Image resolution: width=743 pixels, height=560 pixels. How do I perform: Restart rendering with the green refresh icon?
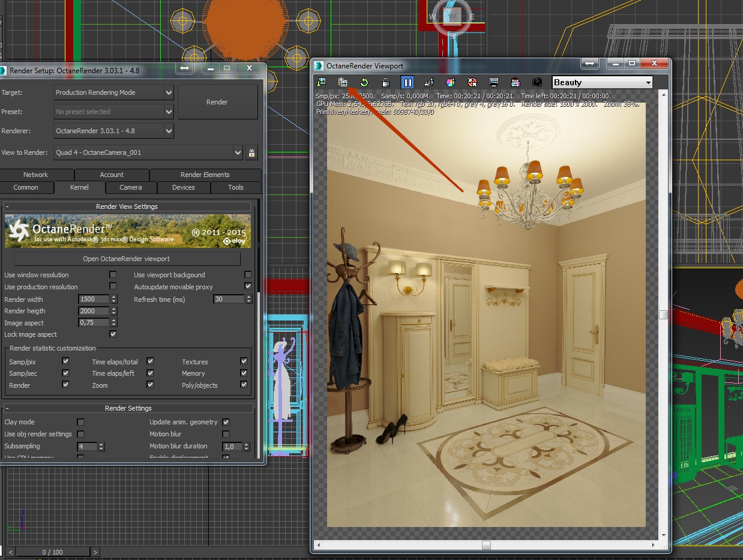click(364, 82)
